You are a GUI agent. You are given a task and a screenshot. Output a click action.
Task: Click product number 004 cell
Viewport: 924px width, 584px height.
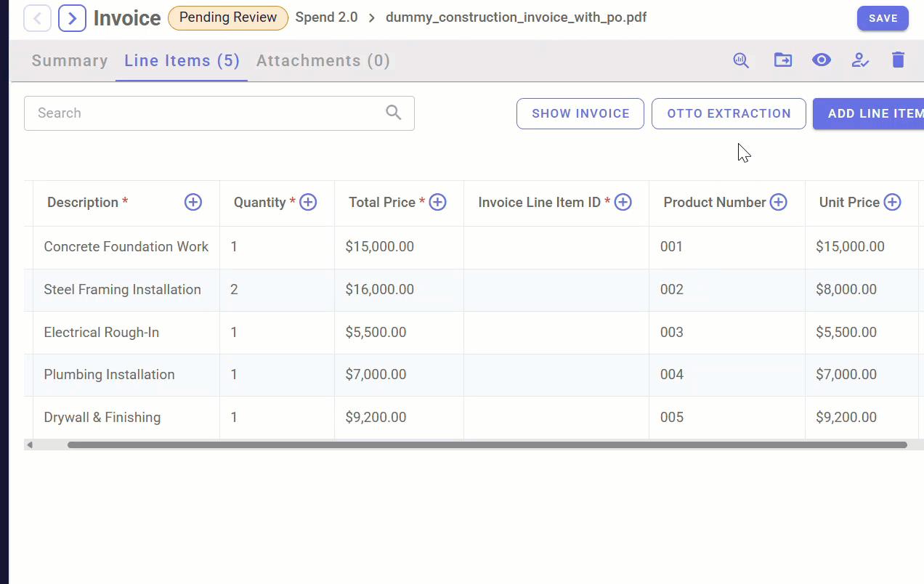(x=727, y=375)
